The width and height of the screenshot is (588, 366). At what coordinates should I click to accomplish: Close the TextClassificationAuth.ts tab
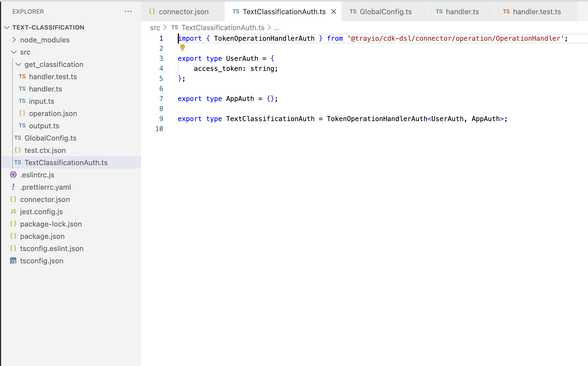[x=334, y=11]
